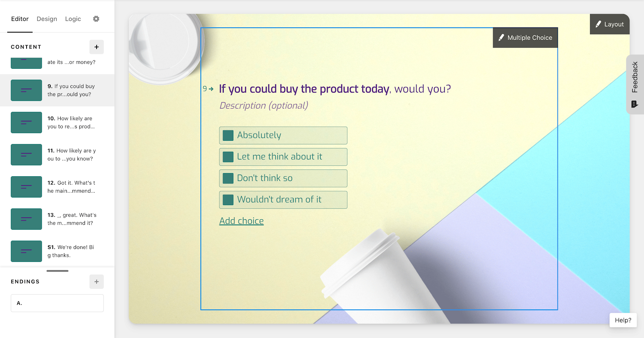Open the Multiple Choice type selector
The image size is (644, 338).
click(x=525, y=38)
